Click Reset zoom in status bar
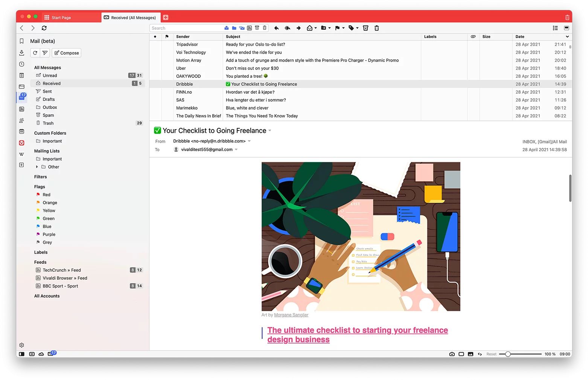Image resolution: width=588 pixels, height=380 pixels. pyautogui.click(x=491, y=354)
